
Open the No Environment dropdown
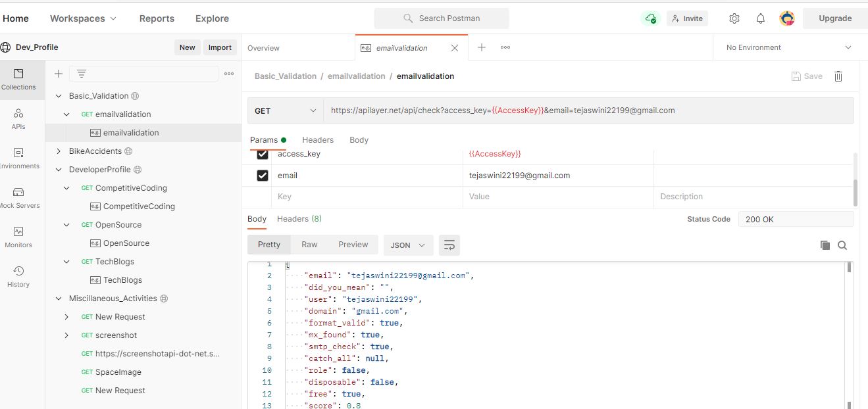coord(788,47)
